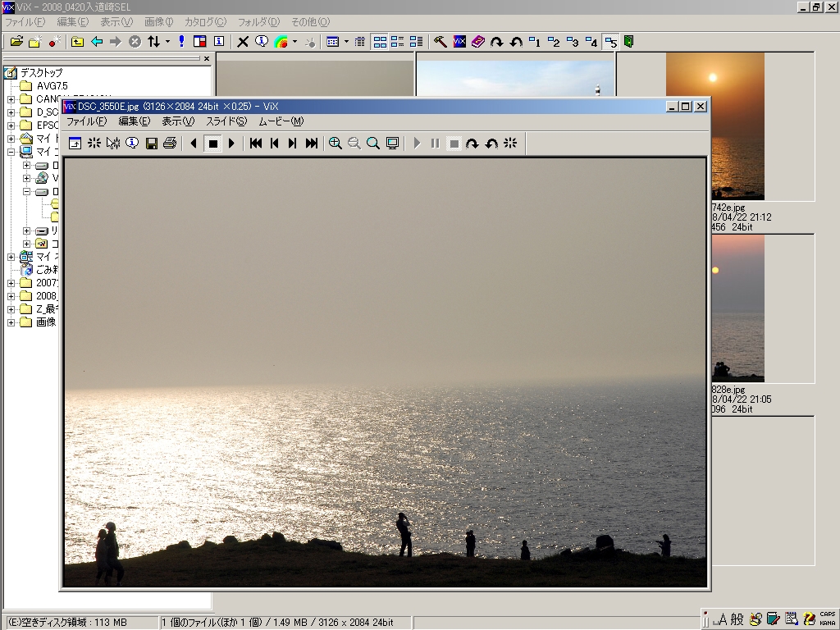Jump to the last image in the viewer
Screen dimensions: 840x630
pyautogui.click(x=312, y=144)
